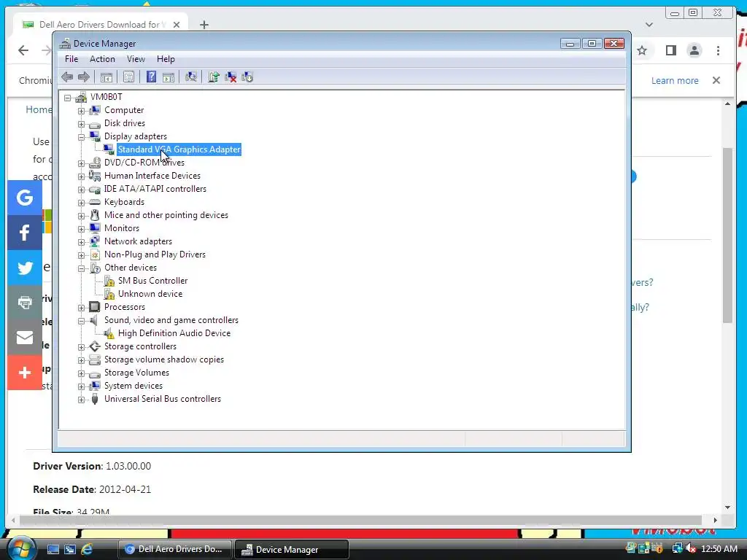747x560 pixels.
Task: Select High Definition Audio Device
Action: [174, 333]
